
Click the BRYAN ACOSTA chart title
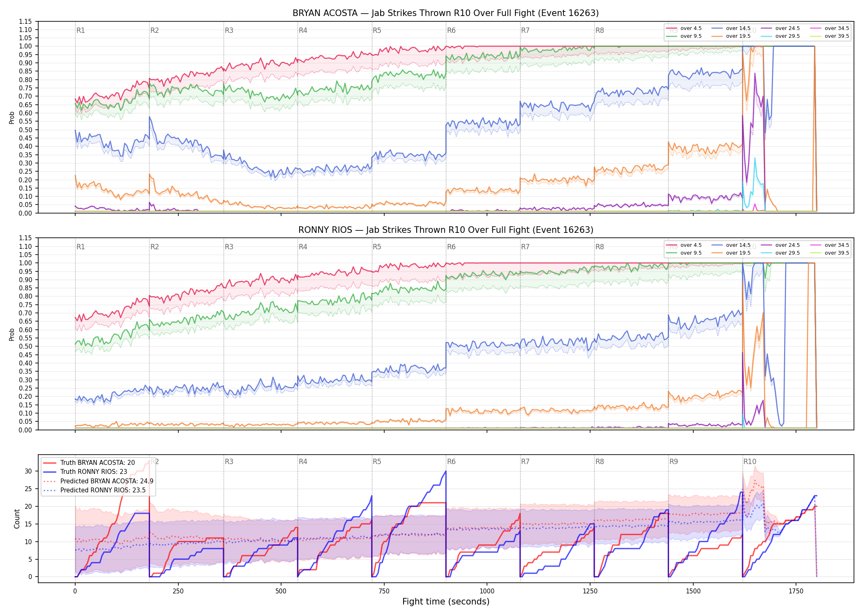(x=445, y=13)
